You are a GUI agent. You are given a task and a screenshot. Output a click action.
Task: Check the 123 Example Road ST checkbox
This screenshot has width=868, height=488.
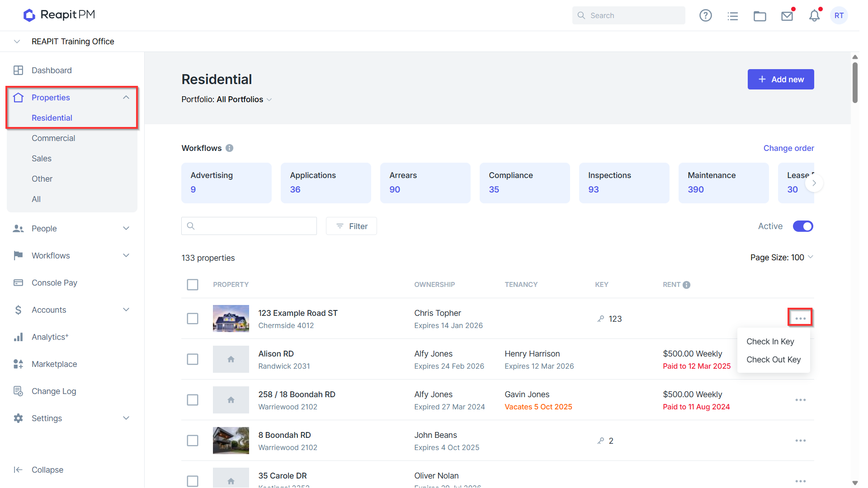(x=193, y=319)
